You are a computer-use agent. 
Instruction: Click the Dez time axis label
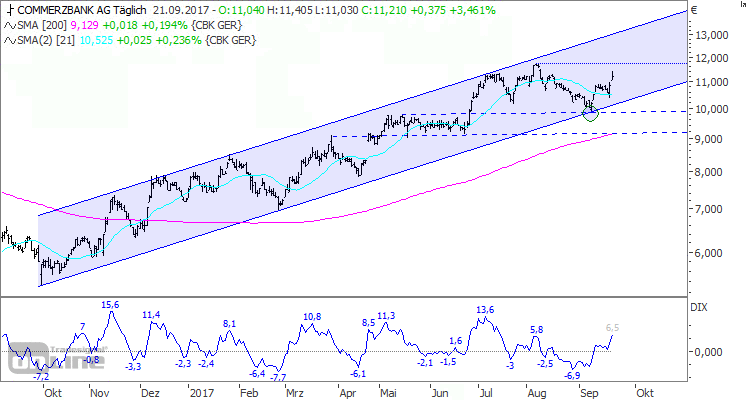tap(150, 393)
